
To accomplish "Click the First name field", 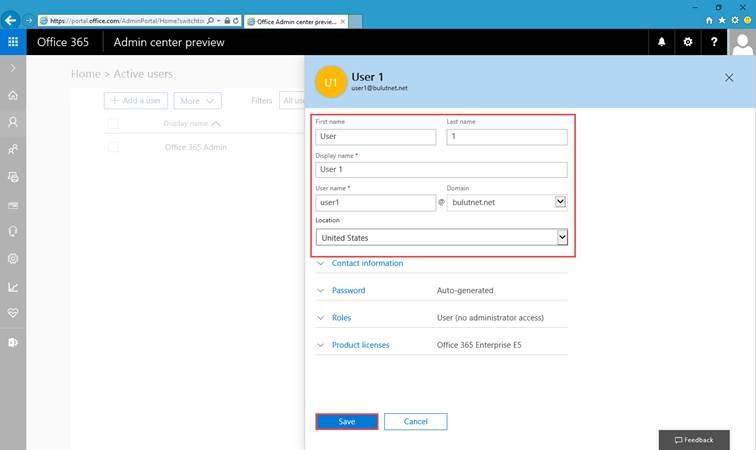I will coord(376,137).
